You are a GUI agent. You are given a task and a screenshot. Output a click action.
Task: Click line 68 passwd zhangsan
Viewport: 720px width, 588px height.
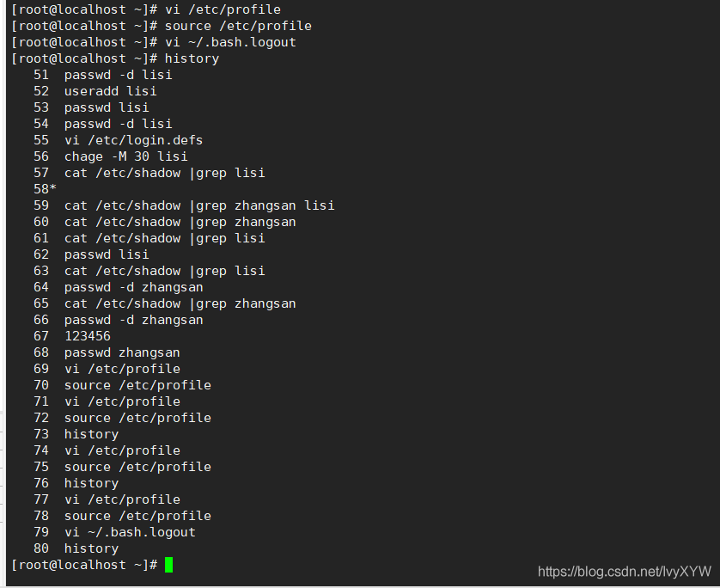(x=107, y=352)
